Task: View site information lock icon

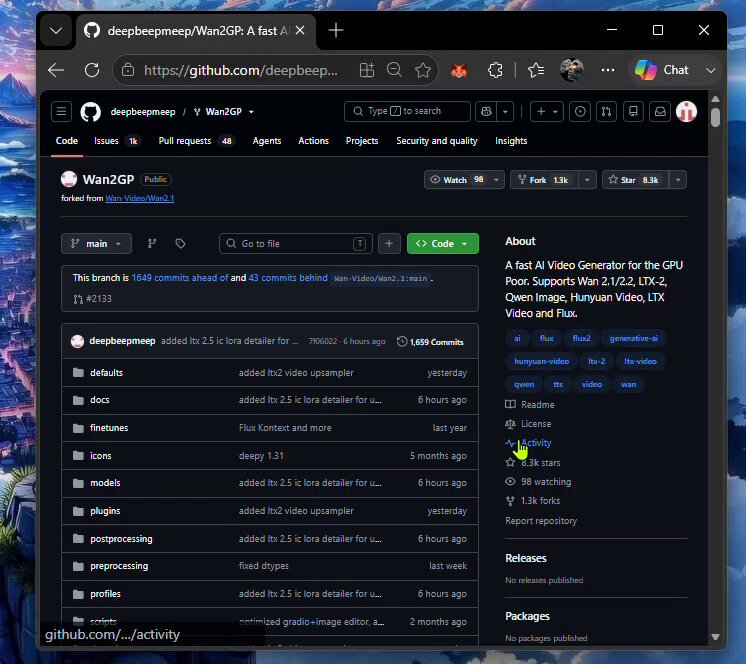Action: pos(128,70)
